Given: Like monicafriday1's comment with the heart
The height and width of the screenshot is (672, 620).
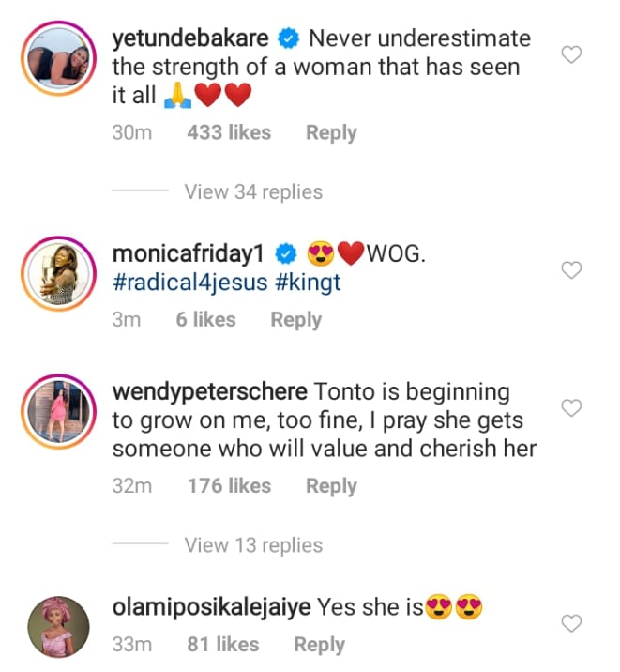Looking at the screenshot, I should coord(570,270).
